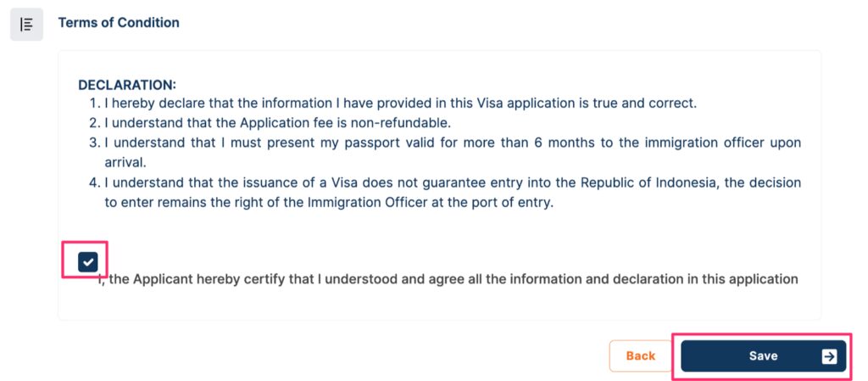Viewport: 868px width, 381px height.
Task: Go back using the Back button
Action: 641,356
